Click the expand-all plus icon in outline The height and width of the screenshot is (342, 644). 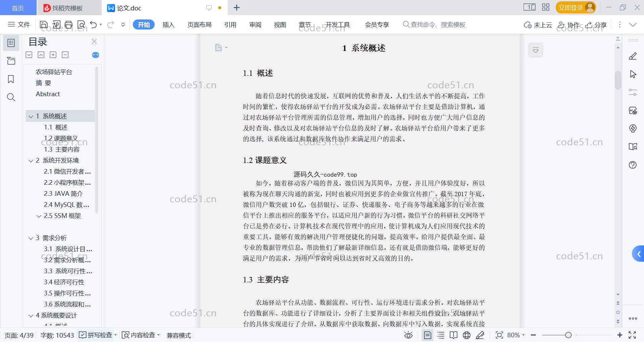(53, 55)
